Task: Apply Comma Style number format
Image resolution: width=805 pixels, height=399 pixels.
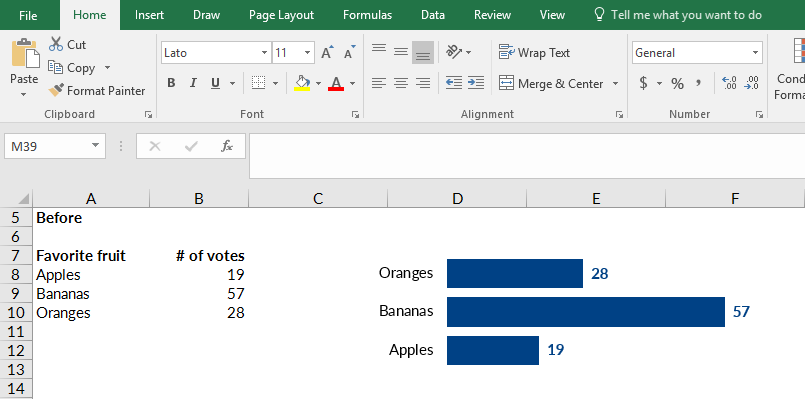Action: click(x=698, y=82)
